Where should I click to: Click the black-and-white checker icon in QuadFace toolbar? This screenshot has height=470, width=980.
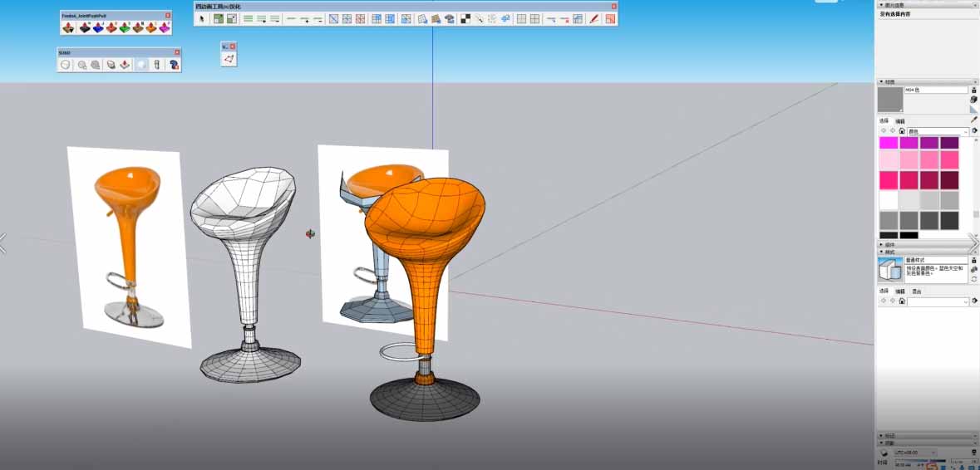(x=465, y=18)
